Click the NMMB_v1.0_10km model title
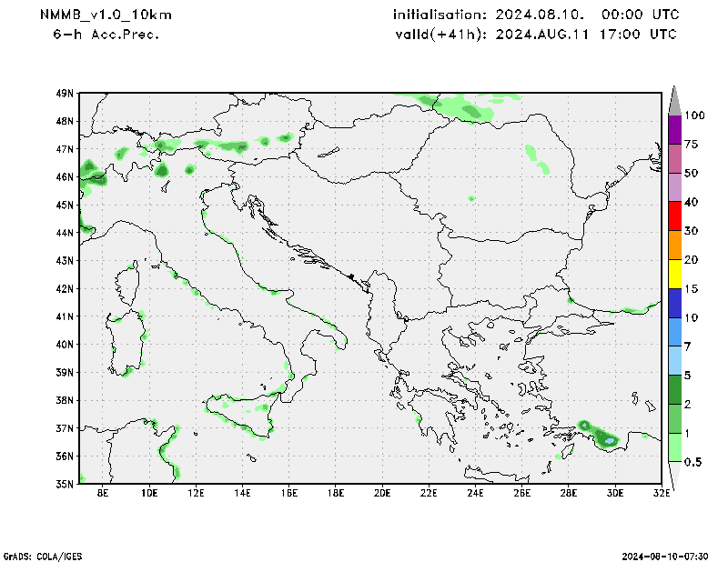728x562 pixels. coord(106,15)
